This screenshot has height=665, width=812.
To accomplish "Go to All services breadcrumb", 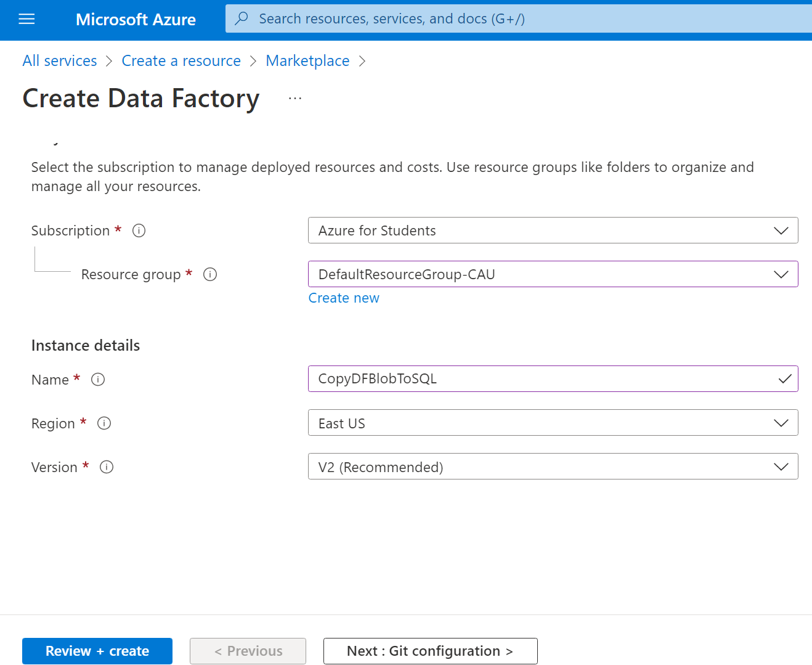I will 60,61.
